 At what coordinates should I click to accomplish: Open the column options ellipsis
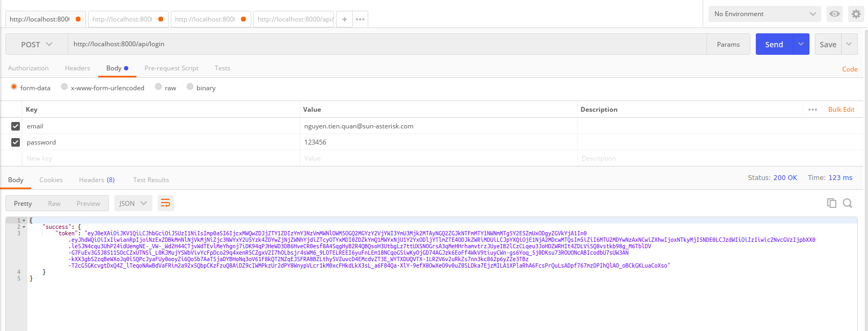point(813,110)
